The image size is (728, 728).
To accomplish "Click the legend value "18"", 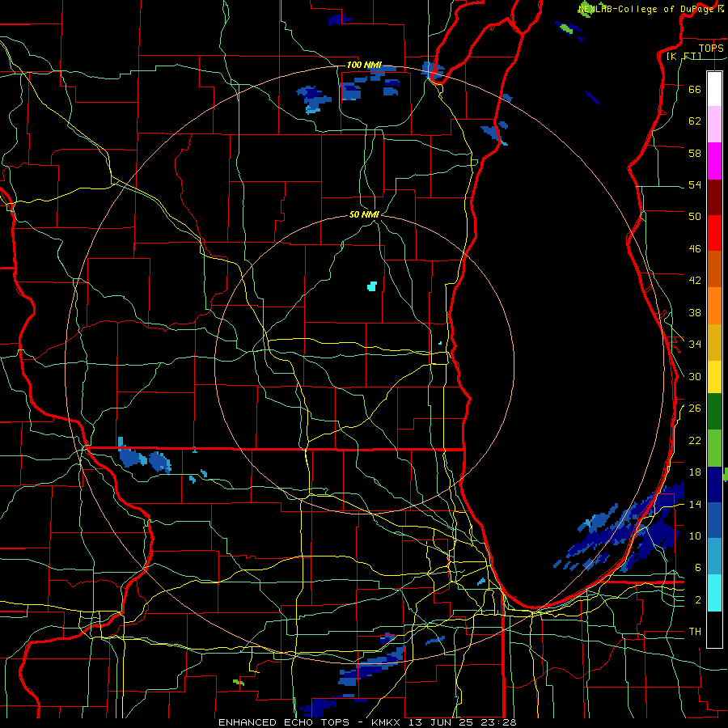I will [695, 472].
